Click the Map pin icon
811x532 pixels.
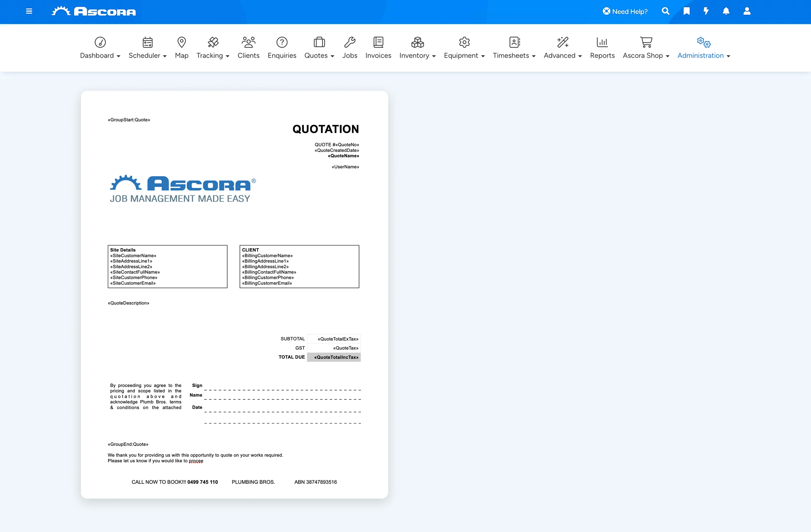click(x=182, y=42)
